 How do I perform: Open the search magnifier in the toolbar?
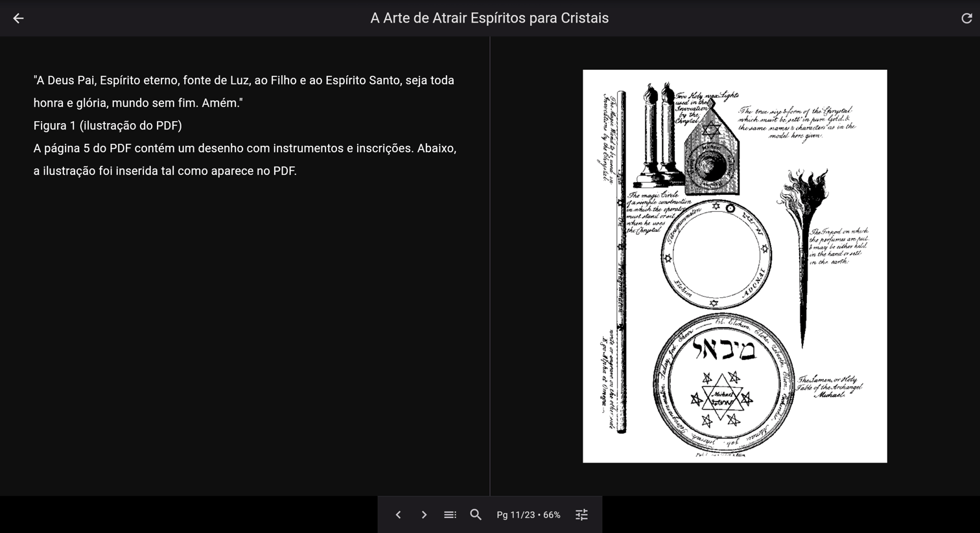click(x=476, y=515)
